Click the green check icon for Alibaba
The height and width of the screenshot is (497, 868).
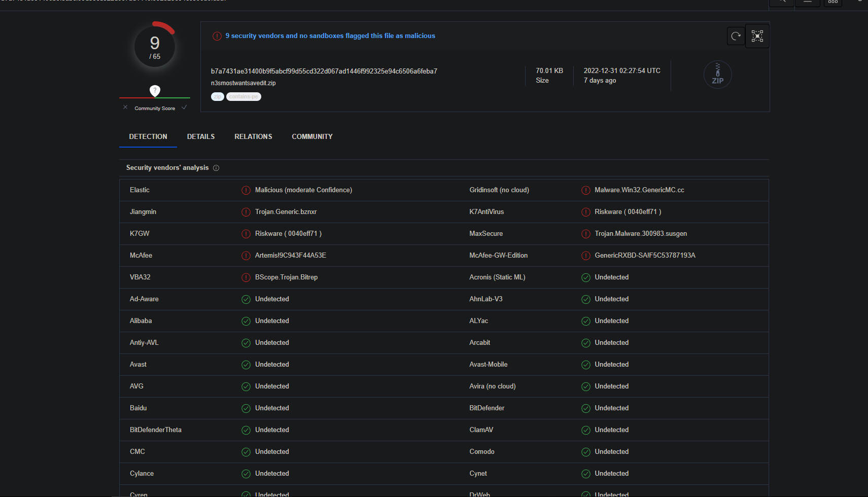(246, 321)
